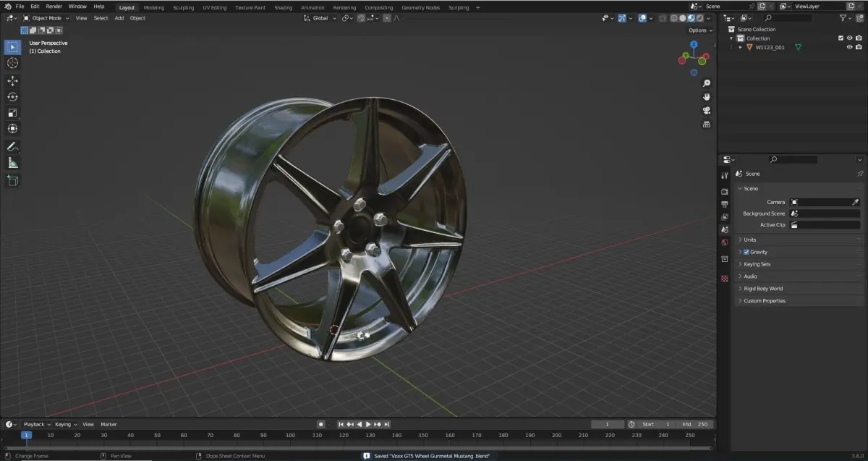Switch to Material Preview shading
Viewport: 868px width, 461px height.
click(691, 18)
